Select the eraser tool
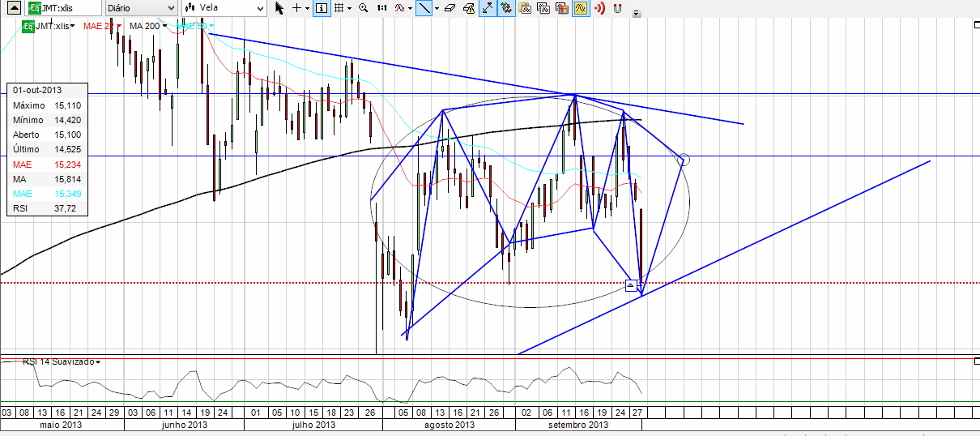 [450, 8]
